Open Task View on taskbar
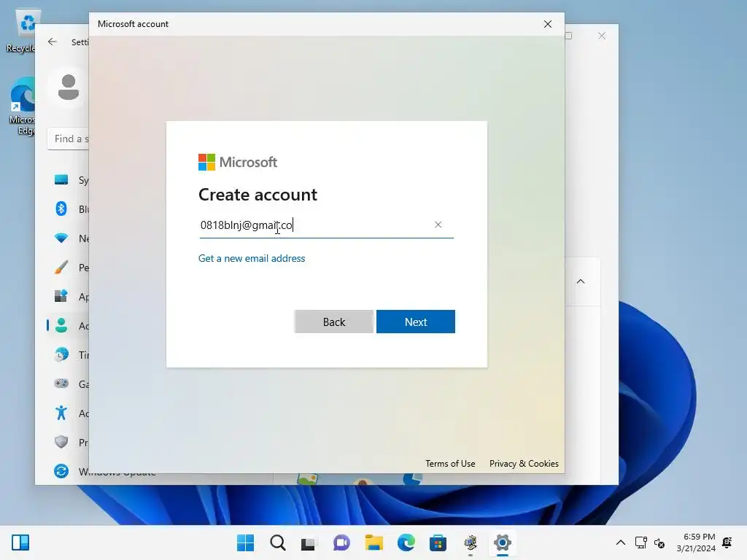Image resolution: width=747 pixels, height=560 pixels. point(309,542)
